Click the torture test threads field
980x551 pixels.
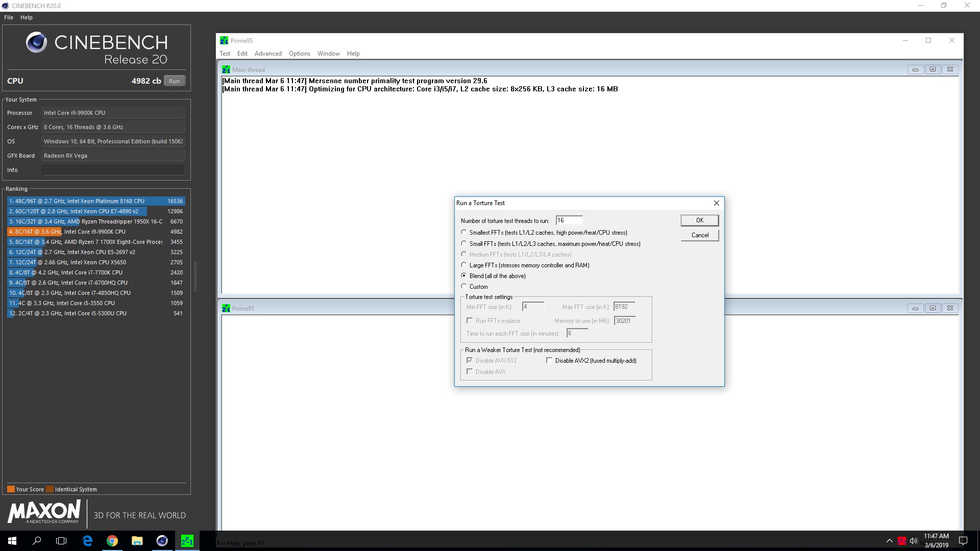[569, 220]
